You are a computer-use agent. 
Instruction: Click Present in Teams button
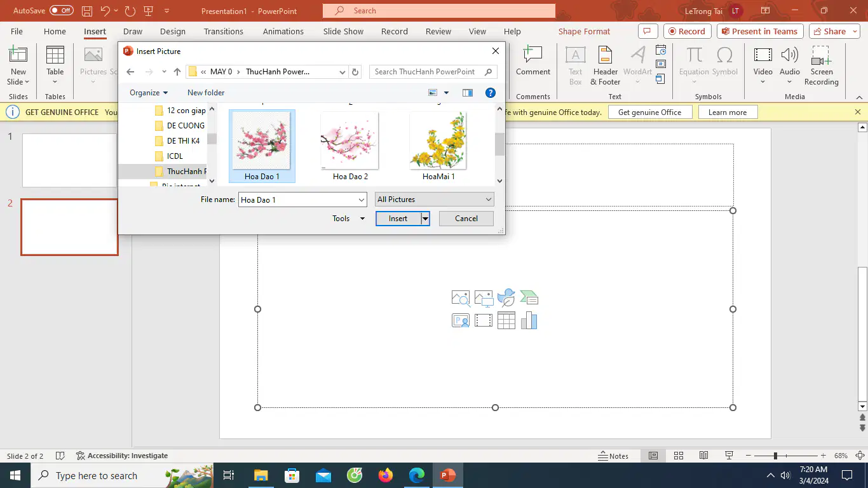coord(760,31)
